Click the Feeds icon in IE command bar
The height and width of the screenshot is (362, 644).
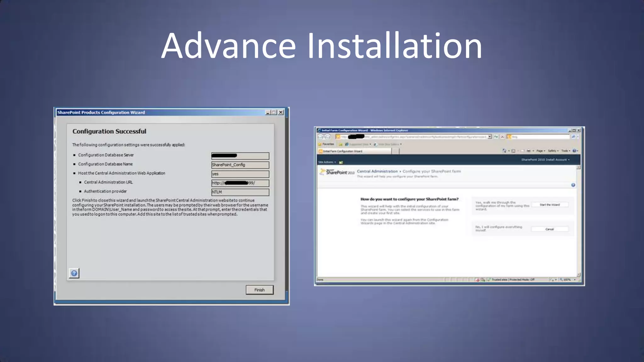click(514, 151)
